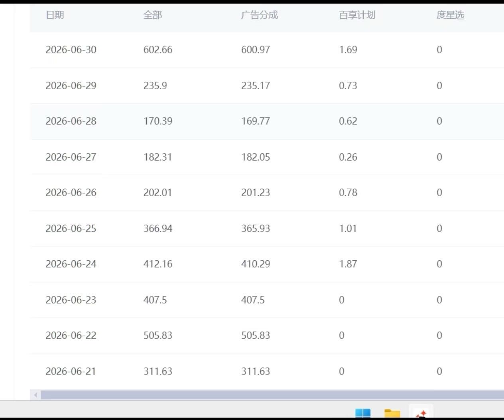Viewport: 504px width, 420px height.
Task: Select date cell 2026-06-29
Action: coord(71,86)
